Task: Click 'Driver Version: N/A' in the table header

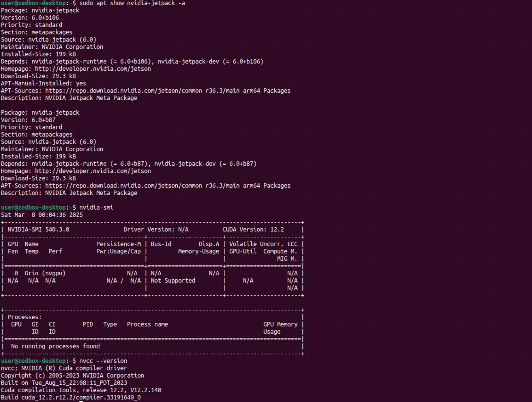Action: point(156,230)
